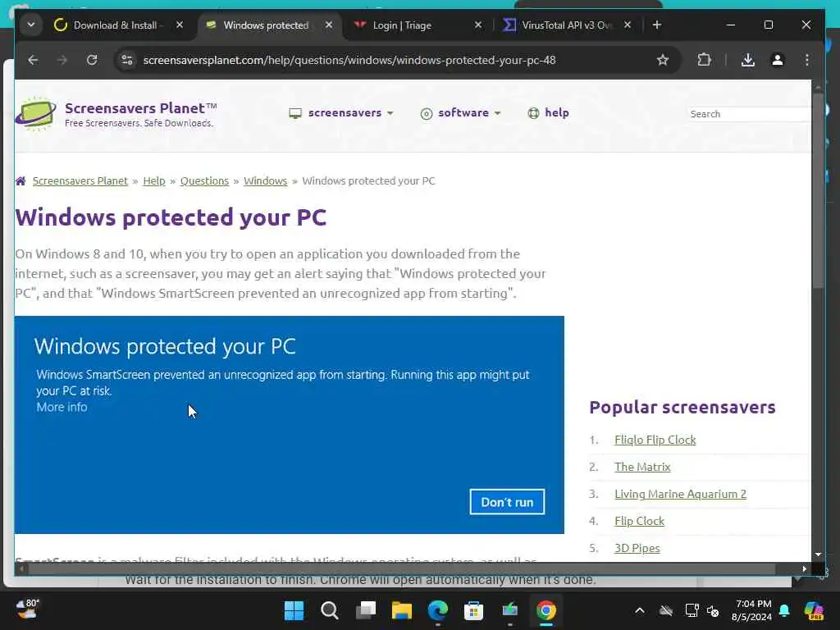Open the Copilot preview icon
The width and height of the screenshot is (840, 630).
[814, 610]
